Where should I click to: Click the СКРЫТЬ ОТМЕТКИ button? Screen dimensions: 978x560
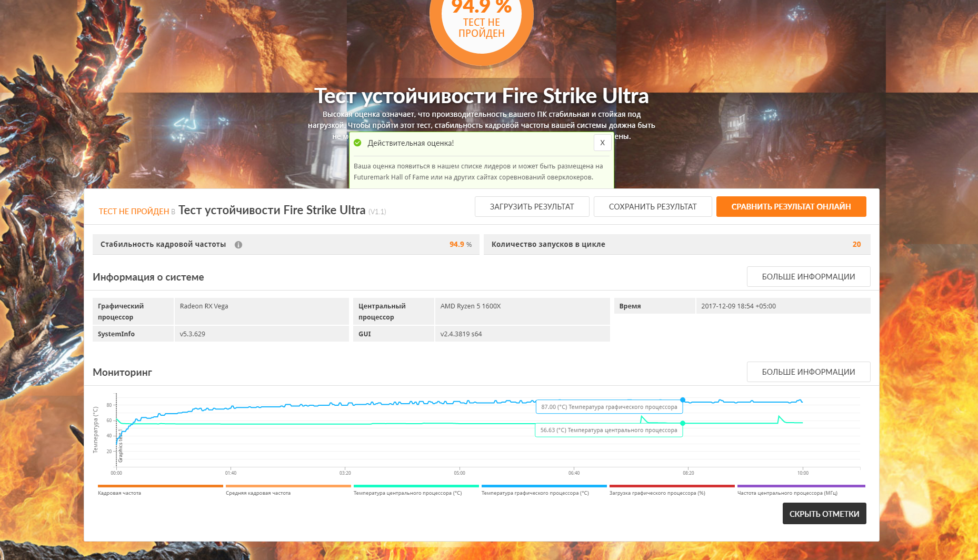click(x=824, y=514)
